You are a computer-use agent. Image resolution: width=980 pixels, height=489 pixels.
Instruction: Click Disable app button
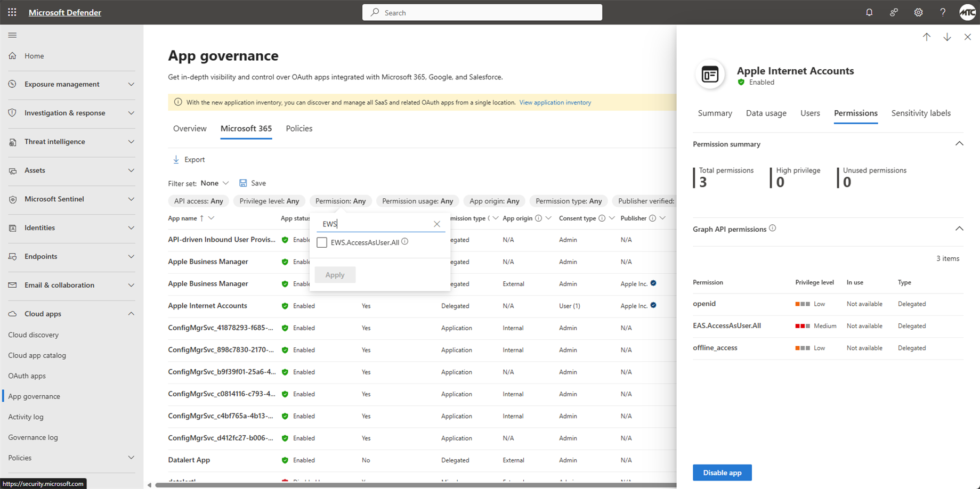point(722,472)
